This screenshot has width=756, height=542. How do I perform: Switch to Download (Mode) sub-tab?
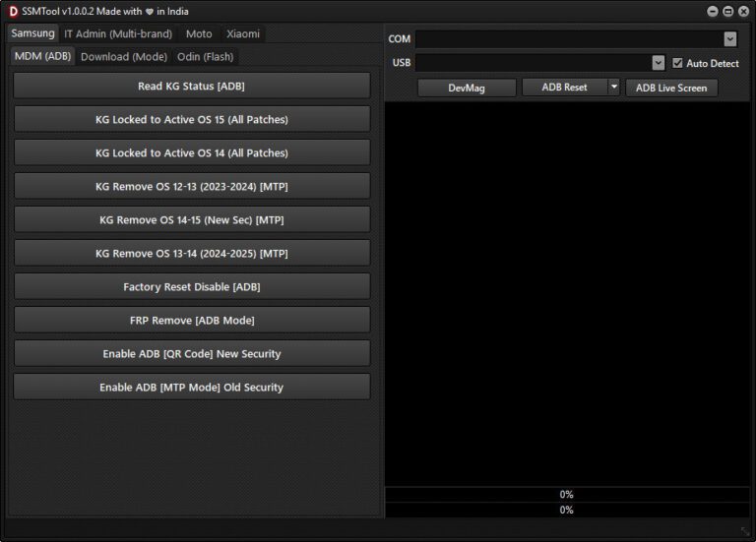pos(124,57)
